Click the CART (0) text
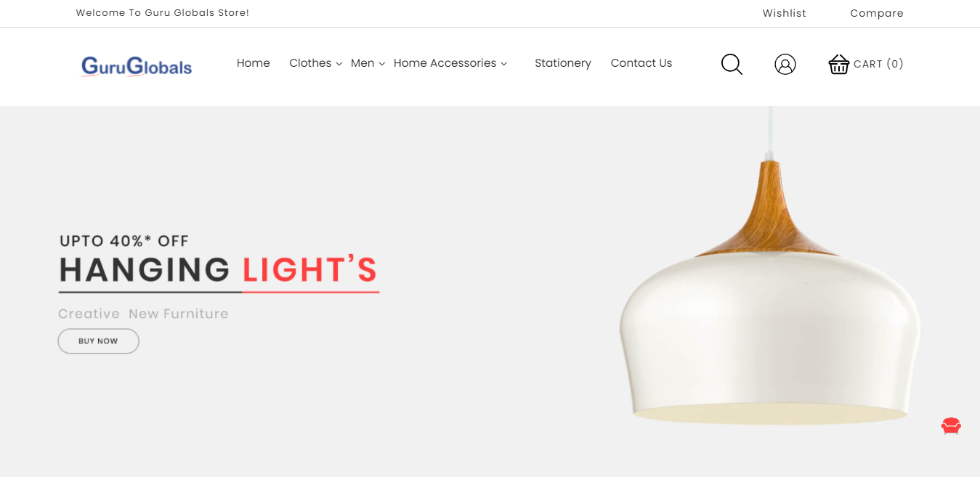 pos(879,64)
